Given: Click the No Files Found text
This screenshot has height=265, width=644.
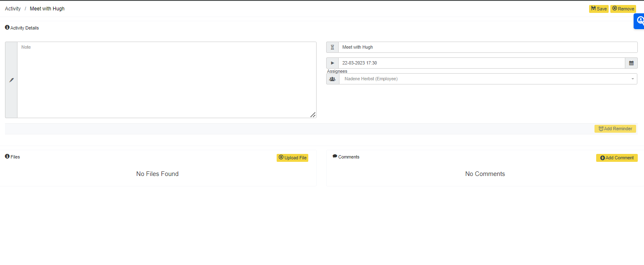Looking at the screenshot, I should (x=157, y=174).
